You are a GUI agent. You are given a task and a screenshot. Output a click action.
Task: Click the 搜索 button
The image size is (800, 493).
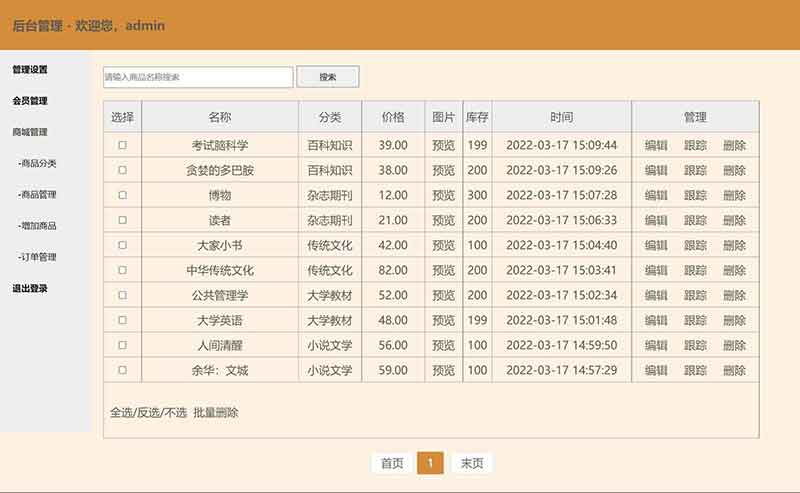pos(328,77)
